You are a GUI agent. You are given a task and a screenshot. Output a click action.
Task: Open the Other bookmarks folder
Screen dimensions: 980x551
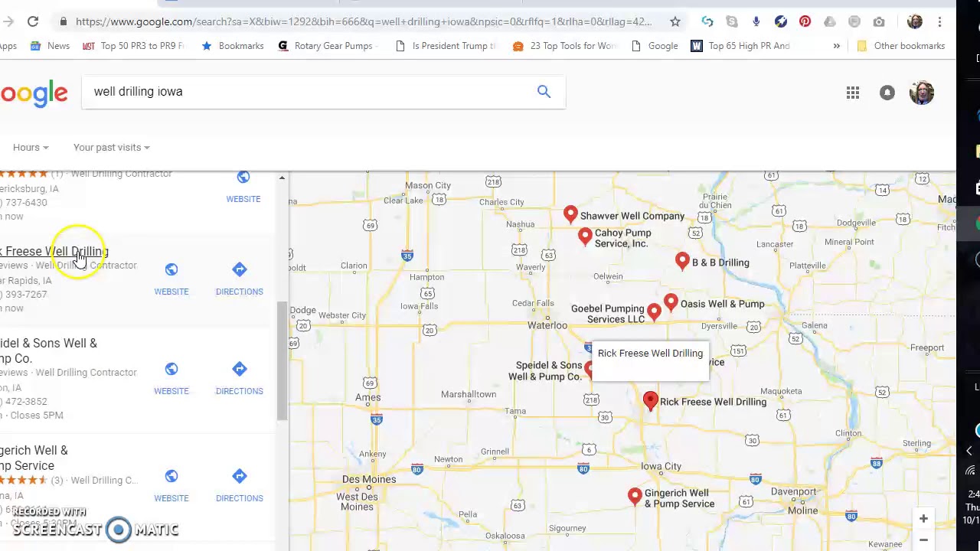tap(900, 46)
